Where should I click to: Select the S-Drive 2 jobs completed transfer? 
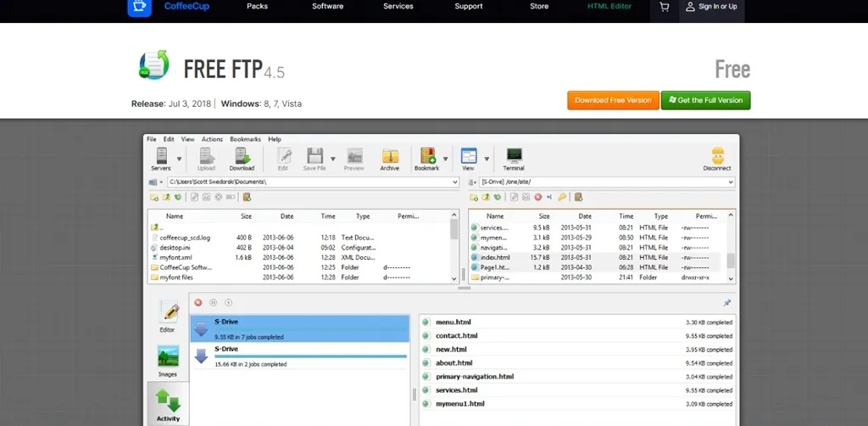pos(300,356)
